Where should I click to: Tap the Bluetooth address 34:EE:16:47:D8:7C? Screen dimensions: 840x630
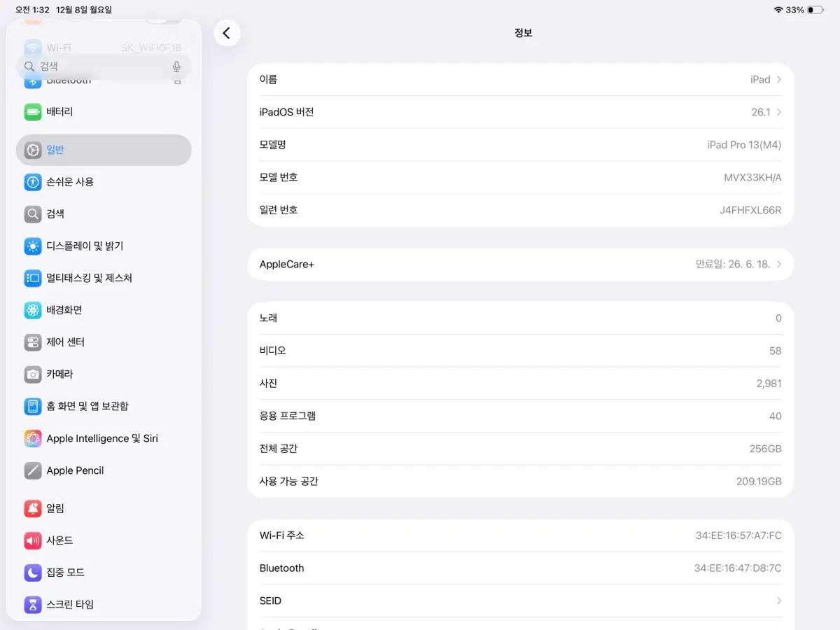(738, 568)
